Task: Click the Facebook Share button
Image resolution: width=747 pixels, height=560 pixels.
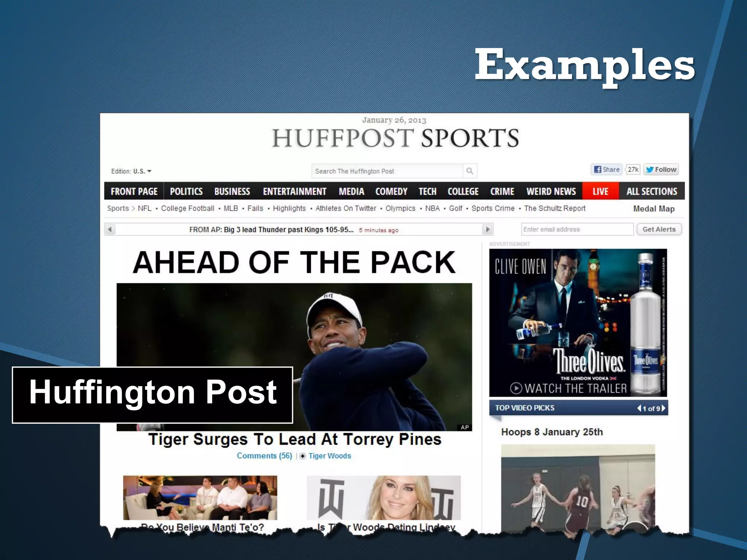Action: [606, 170]
